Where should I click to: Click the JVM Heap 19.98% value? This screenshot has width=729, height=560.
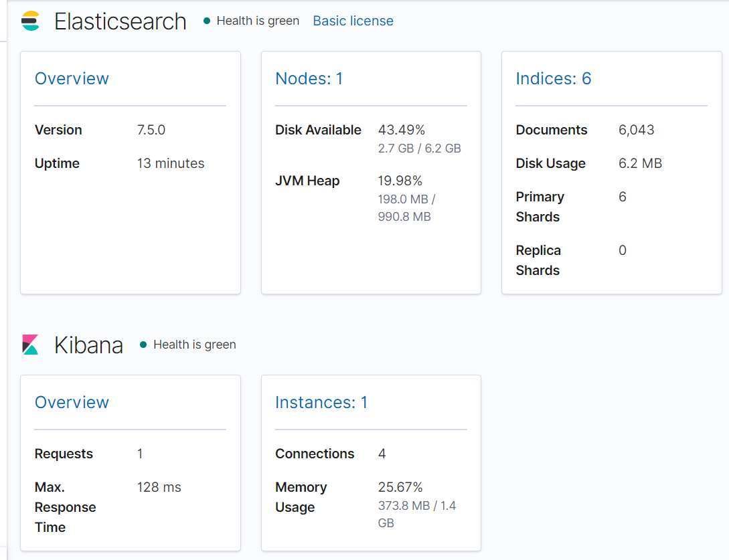tap(400, 181)
